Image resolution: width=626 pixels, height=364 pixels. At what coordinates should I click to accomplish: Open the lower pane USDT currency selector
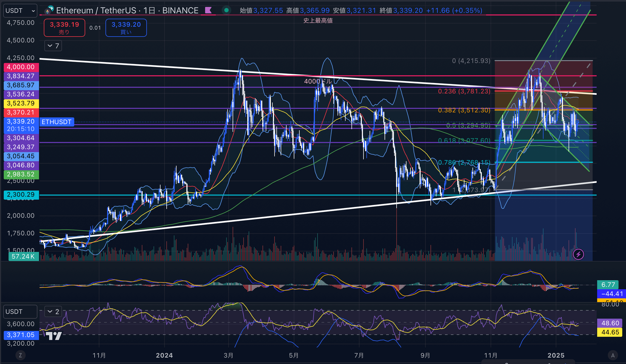(20, 312)
